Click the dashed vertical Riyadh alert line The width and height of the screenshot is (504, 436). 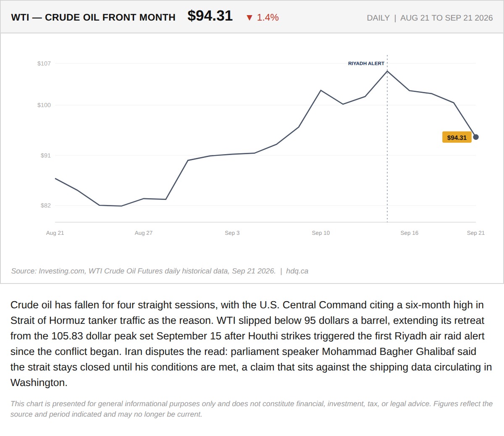(387, 139)
